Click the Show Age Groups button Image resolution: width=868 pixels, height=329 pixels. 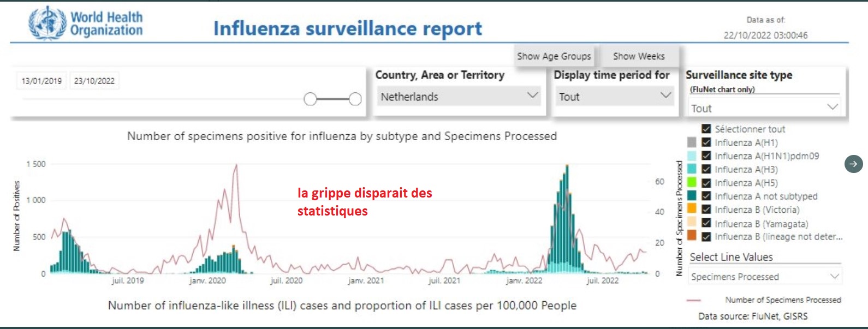coord(554,56)
